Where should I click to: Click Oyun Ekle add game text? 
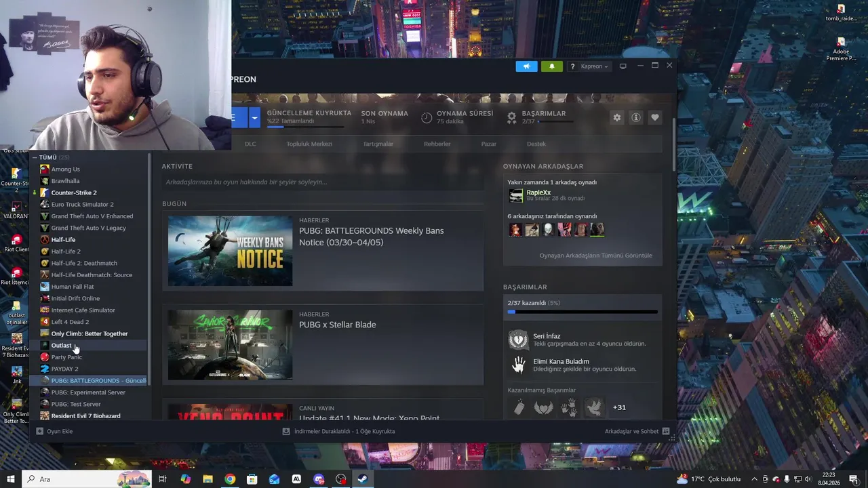coord(60,431)
